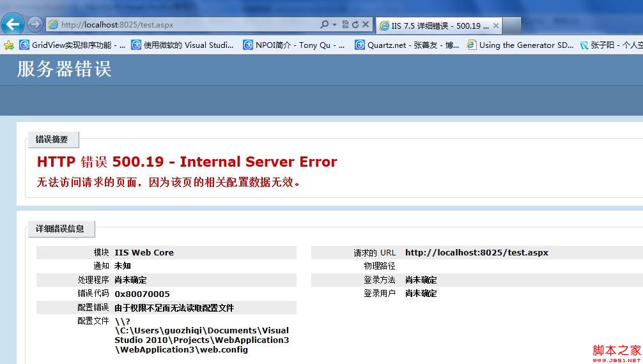Click the add-to-favorites star icon

click(x=8, y=45)
